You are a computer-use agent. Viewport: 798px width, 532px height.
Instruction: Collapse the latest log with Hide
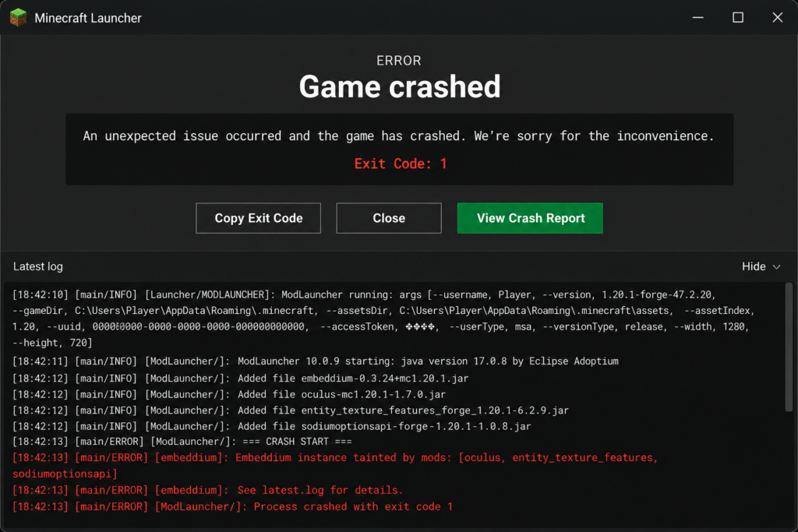coord(761,266)
